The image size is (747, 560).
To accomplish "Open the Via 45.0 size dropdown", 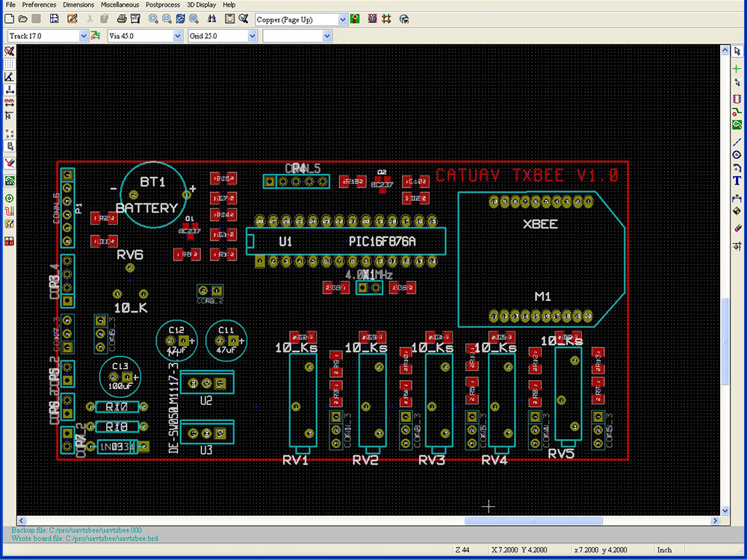I will [178, 36].
